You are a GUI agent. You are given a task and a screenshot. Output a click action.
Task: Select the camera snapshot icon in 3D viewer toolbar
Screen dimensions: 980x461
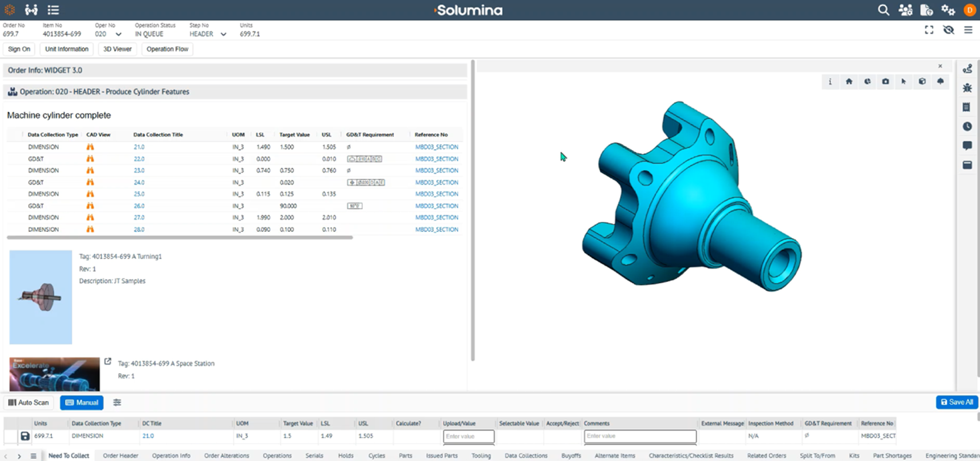[x=885, y=81]
